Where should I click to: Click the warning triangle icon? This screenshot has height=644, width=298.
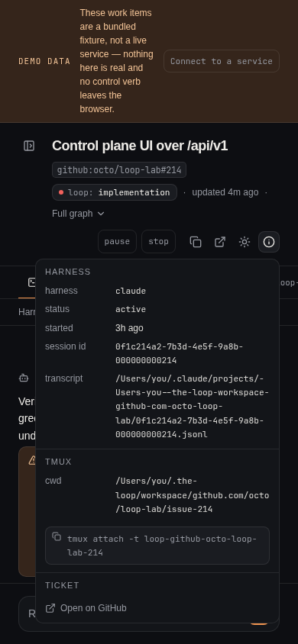(x=32, y=460)
